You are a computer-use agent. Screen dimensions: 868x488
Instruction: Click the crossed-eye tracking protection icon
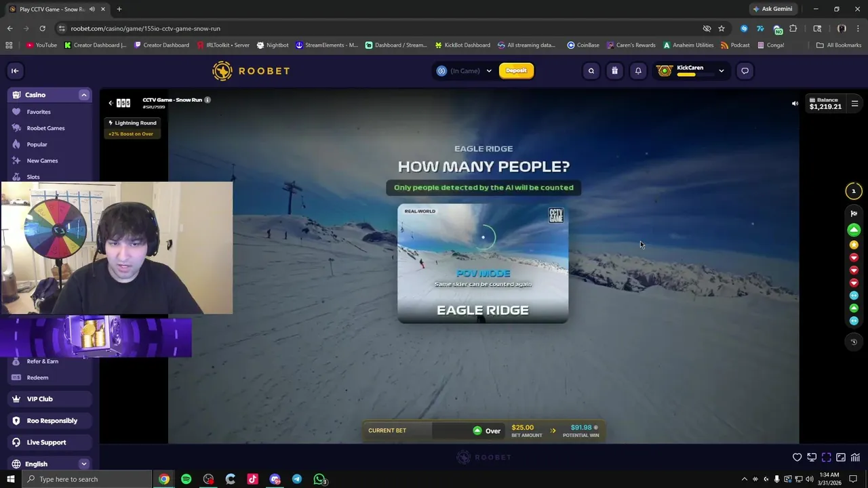click(x=707, y=28)
